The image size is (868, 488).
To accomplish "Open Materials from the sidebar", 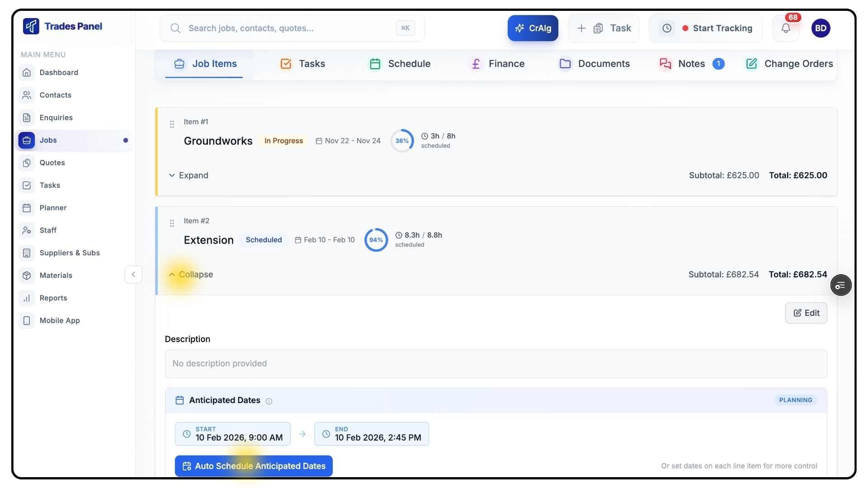I will coord(56,275).
